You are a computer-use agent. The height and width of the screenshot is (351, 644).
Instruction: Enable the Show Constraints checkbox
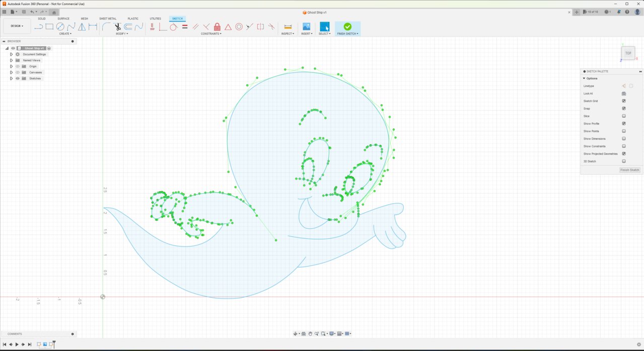click(x=624, y=146)
